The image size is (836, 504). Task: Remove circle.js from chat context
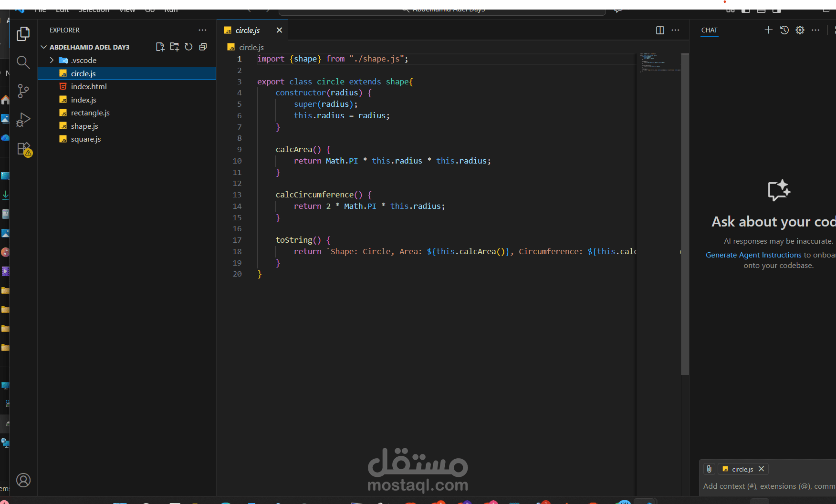pyautogui.click(x=762, y=469)
